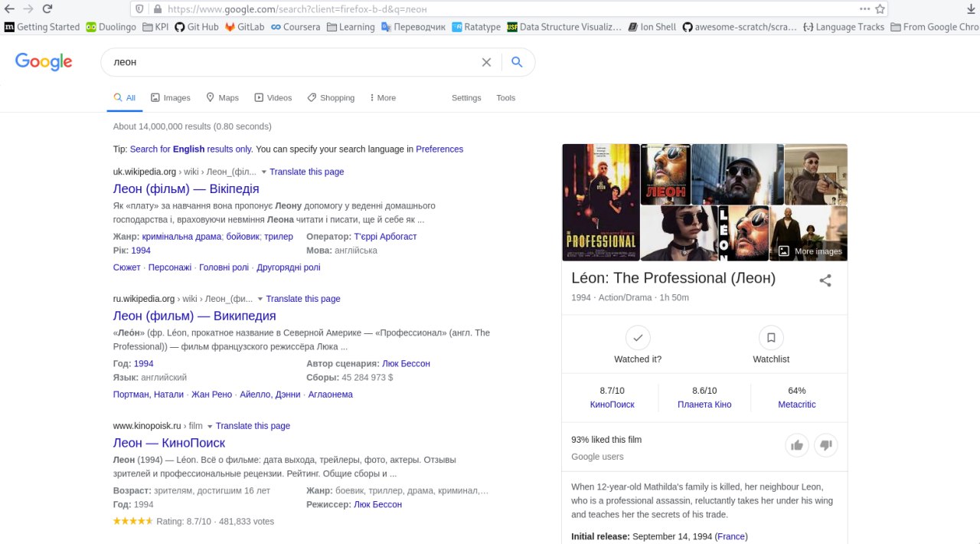Open Леон (фільм) — Вікіпедія result
Screen dimensions: 980x544
coord(186,188)
